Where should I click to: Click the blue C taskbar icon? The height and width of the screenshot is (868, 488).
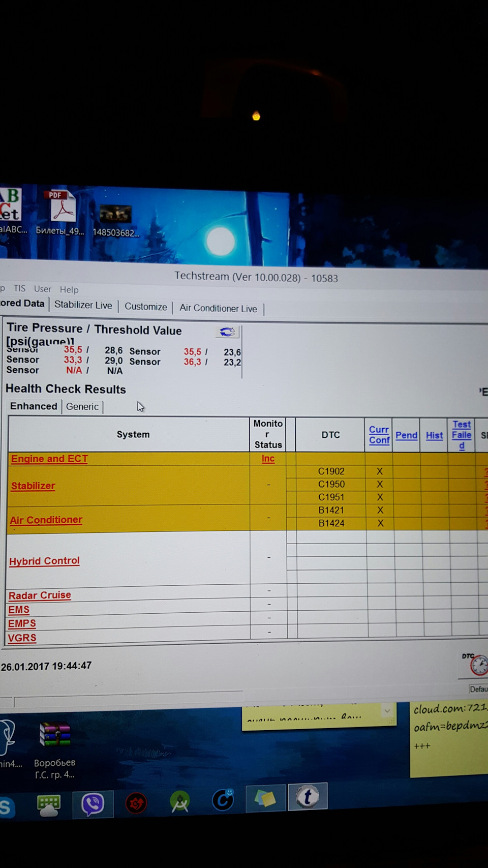coord(223,799)
